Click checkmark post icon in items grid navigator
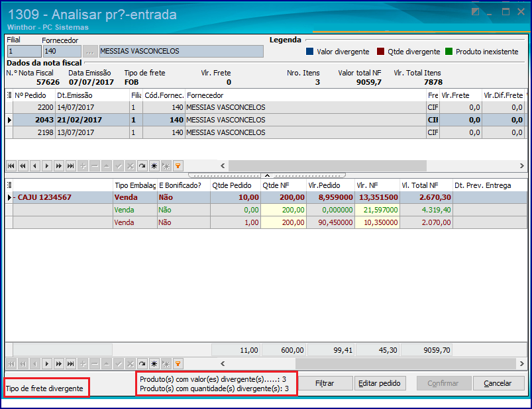 click(119, 363)
